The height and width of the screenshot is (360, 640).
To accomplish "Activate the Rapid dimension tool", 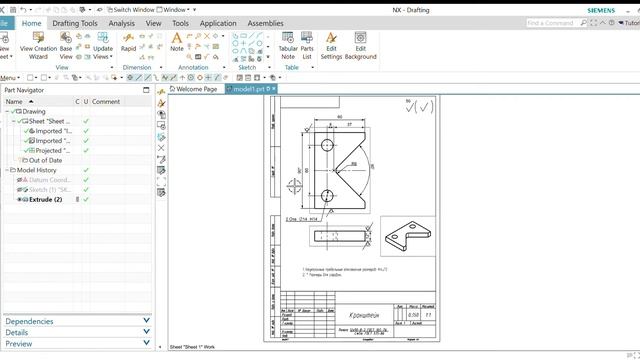I will (128, 42).
